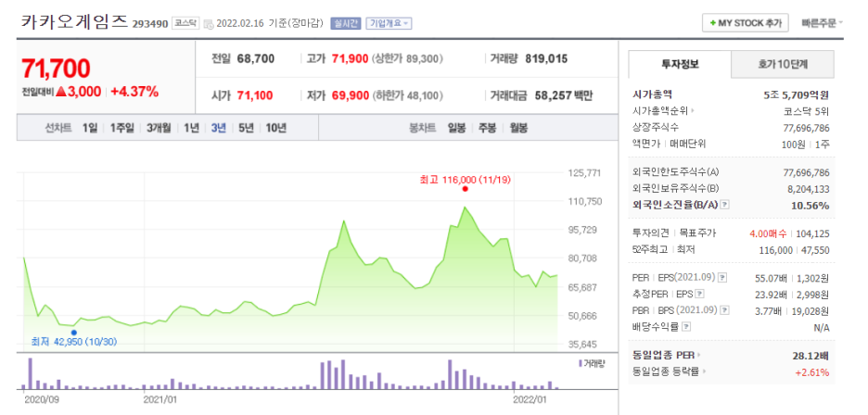Click the target price 104,125
Screen dimensions: 868x415
[812, 233]
